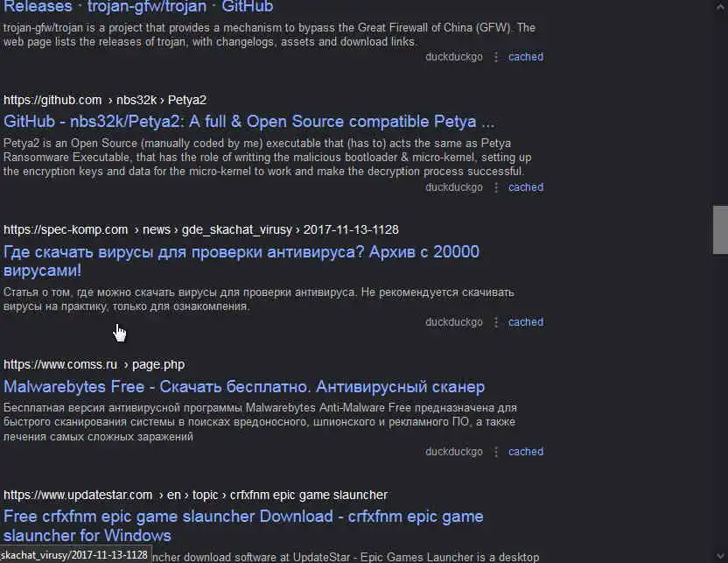Open the GitHub nbs32k/Petya2 result title
Screen dimensions: 728x563
pos(248,121)
